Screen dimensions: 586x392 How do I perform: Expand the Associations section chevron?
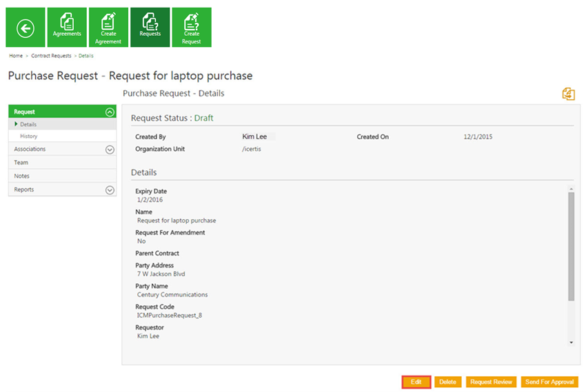coord(110,149)
